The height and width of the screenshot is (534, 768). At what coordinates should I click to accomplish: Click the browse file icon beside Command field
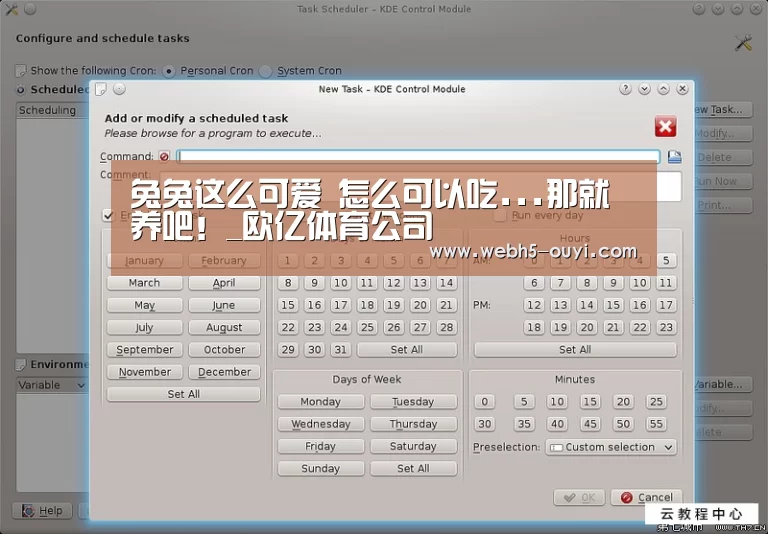point(674,157)
